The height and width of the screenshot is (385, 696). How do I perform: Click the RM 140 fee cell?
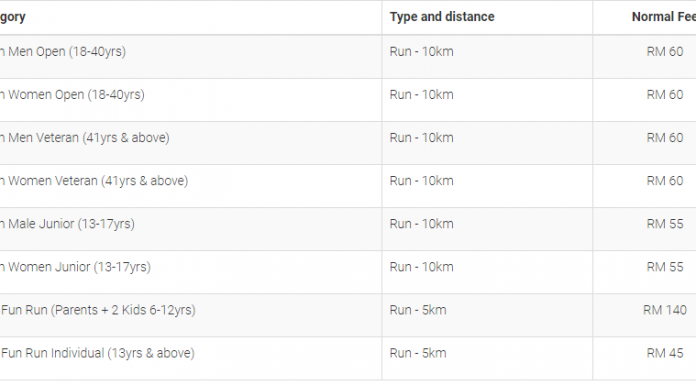(665, 310)
